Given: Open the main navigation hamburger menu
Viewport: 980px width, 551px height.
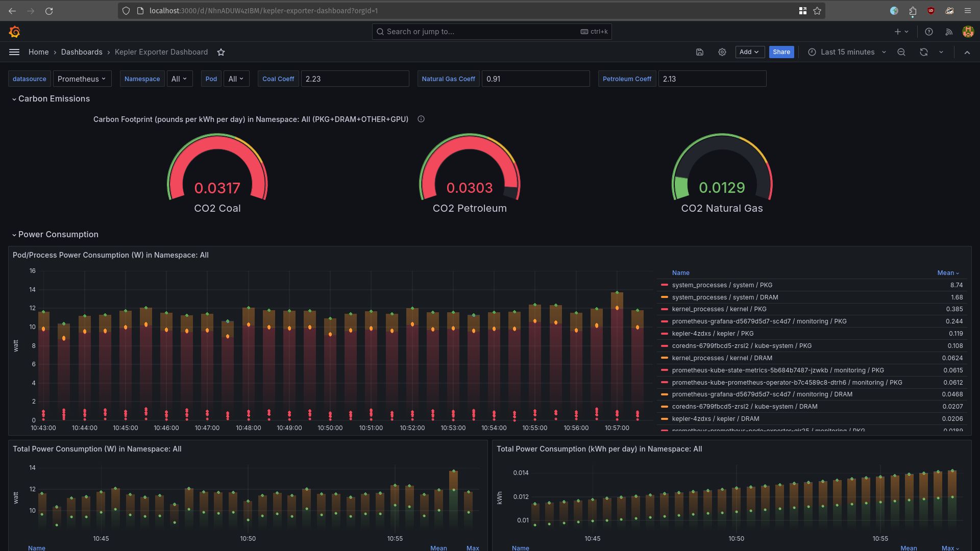Looking at the screenshot, I should click(14, 52).
